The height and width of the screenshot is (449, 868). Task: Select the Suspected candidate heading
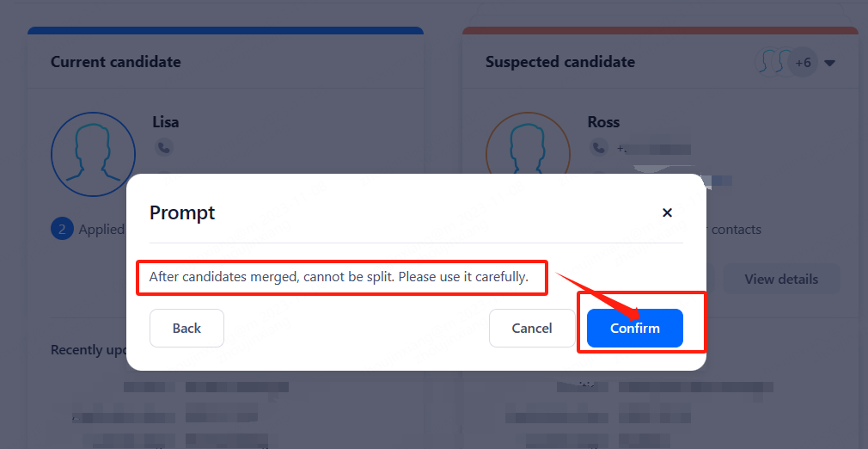(559, 62)
